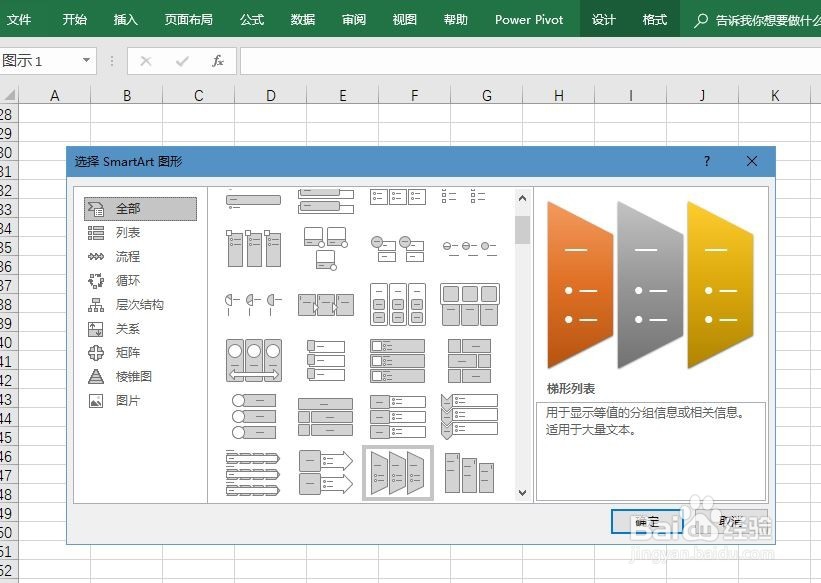
Task: Open dialog help question mark
Action: tap(707, 161)
